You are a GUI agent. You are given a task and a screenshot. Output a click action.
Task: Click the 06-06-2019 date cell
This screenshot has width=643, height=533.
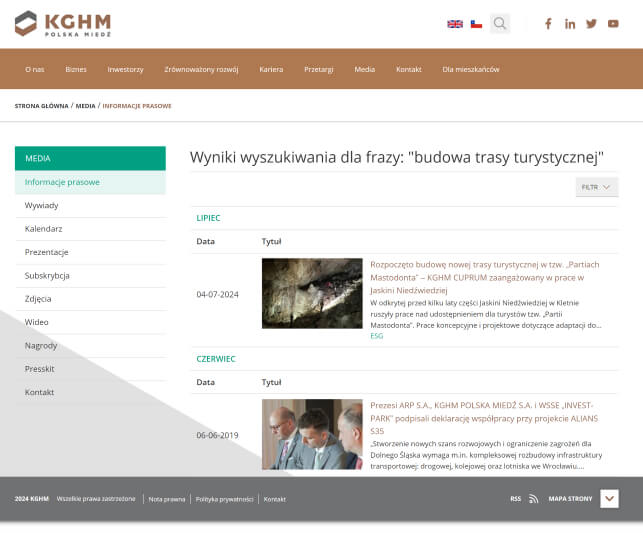coord(217,435)
